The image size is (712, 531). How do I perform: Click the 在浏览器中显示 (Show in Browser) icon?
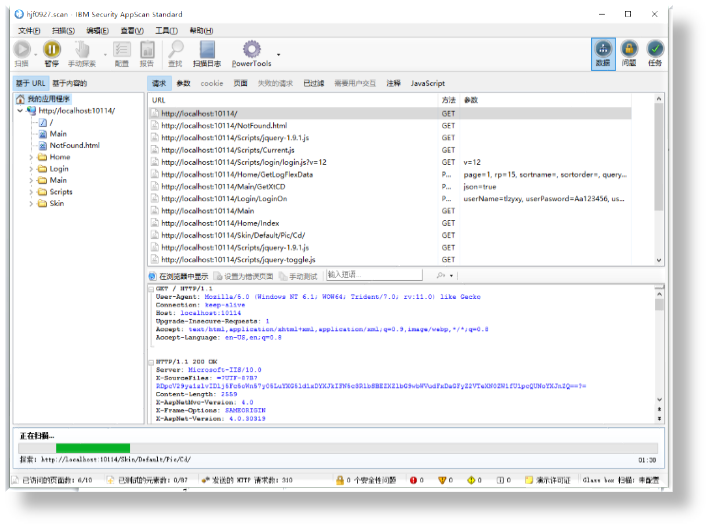(153, 276)
